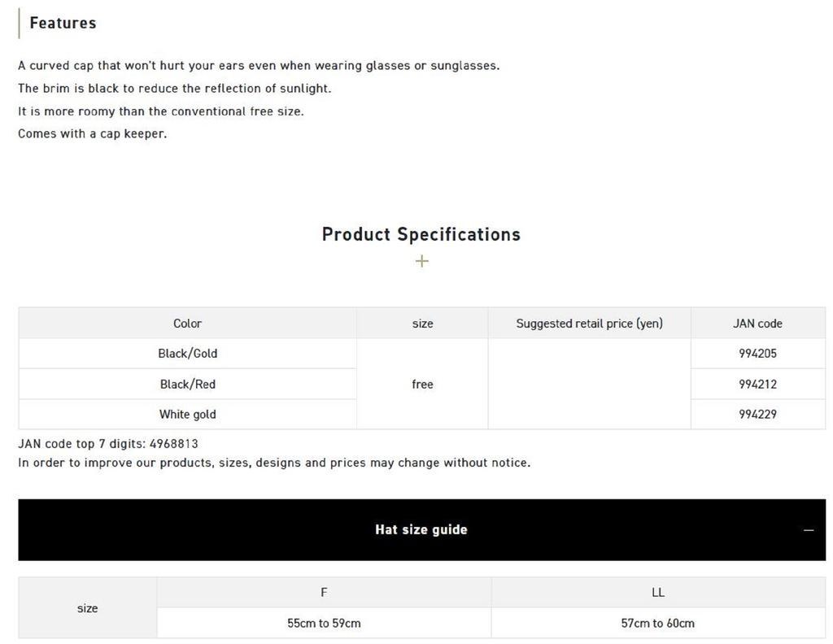Screen dimensions: 833x644
Task: Click the Suggested retail price column header
Action: (589, 324)
